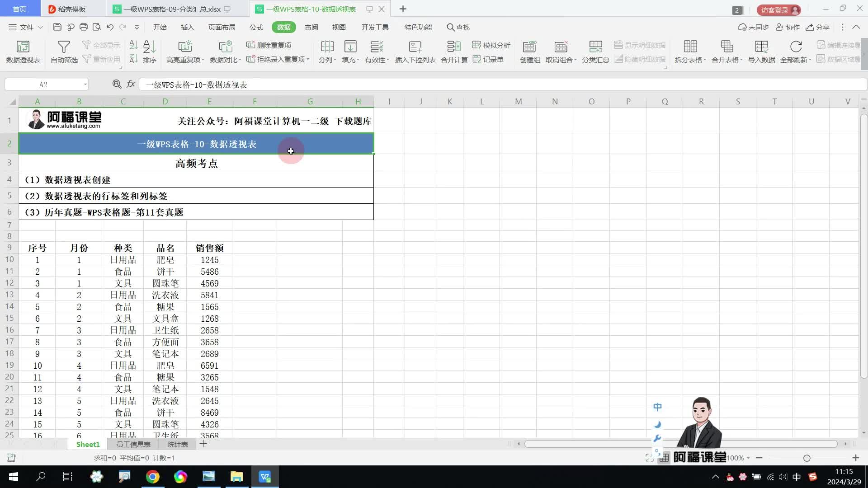Click the 合并计算 consolidate icon

pos(454,47)
